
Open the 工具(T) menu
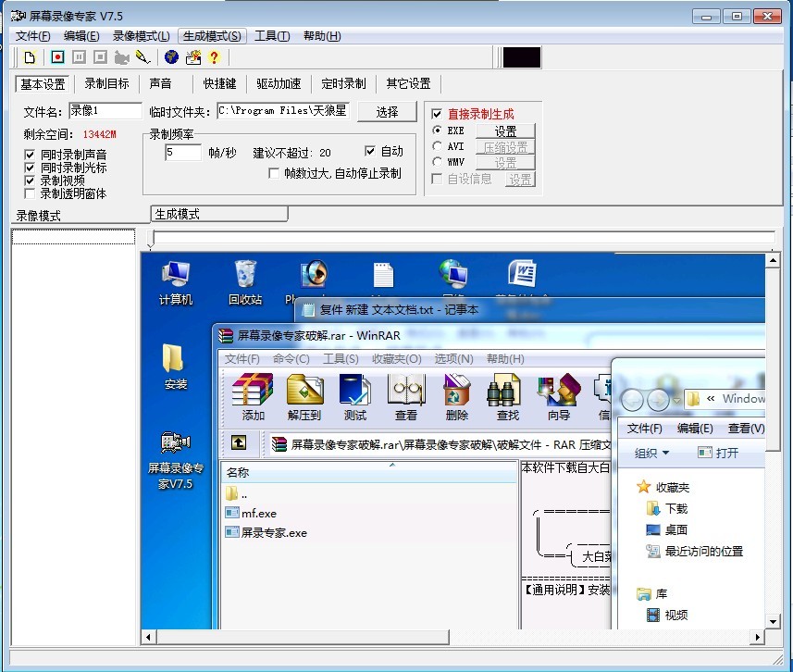[x=272, y=36]
